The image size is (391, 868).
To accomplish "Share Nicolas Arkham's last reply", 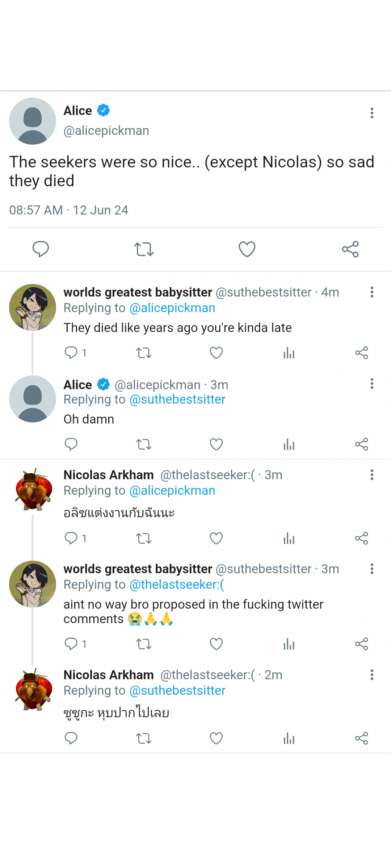I will coord(362,739).
